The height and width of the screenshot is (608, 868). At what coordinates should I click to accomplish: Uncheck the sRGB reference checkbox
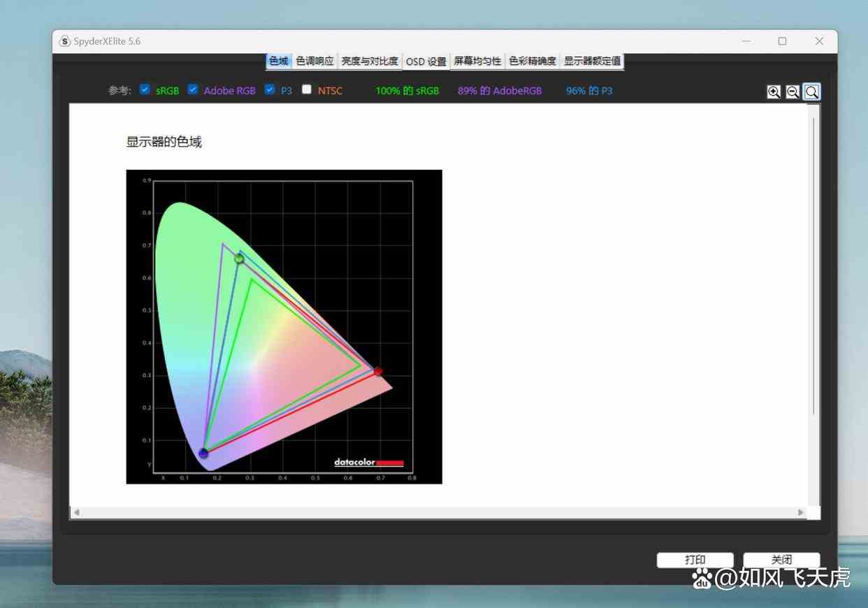[145, 89]
